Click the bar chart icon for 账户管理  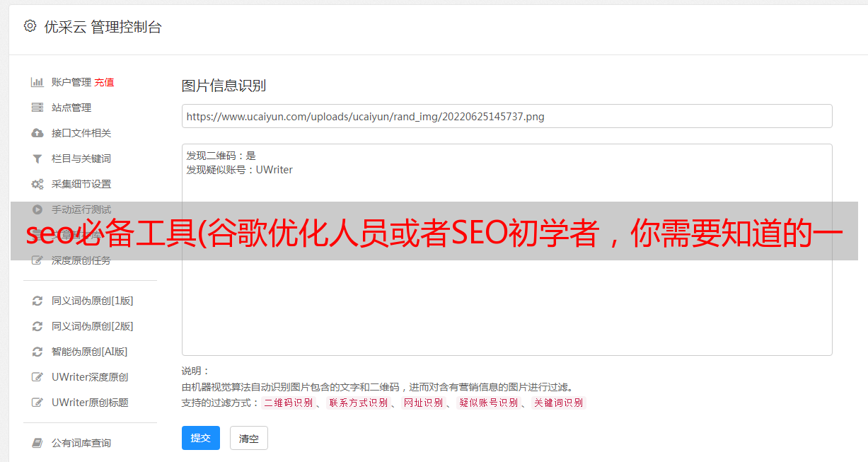point(37,82)
